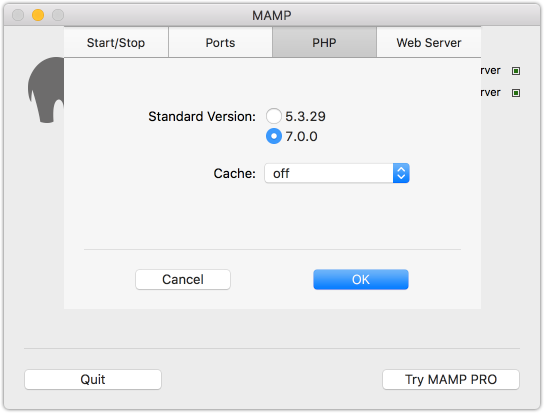Image resolution: width=544 pixels, height=413 pixels.
Task: Click the MAMP window title
Action: click(x=272, y=16)
